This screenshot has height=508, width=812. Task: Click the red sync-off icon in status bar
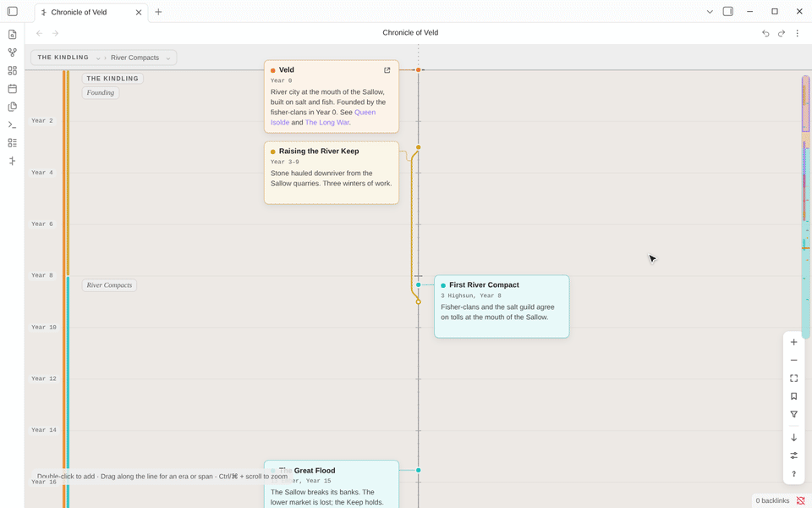(x=801, y=500)
